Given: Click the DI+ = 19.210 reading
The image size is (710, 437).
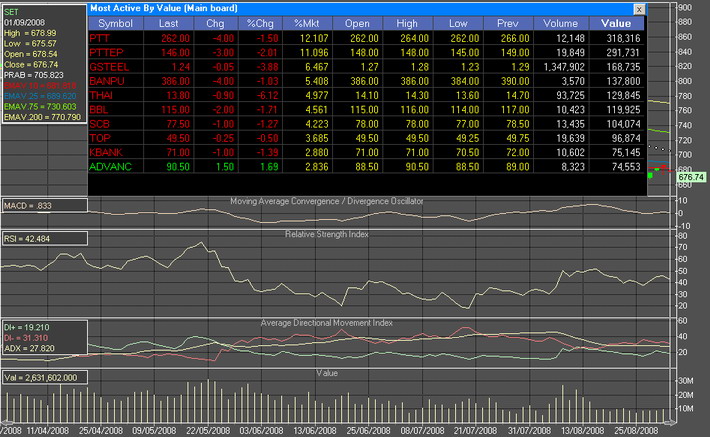Looking at the screenshot, I should [26, 327].
